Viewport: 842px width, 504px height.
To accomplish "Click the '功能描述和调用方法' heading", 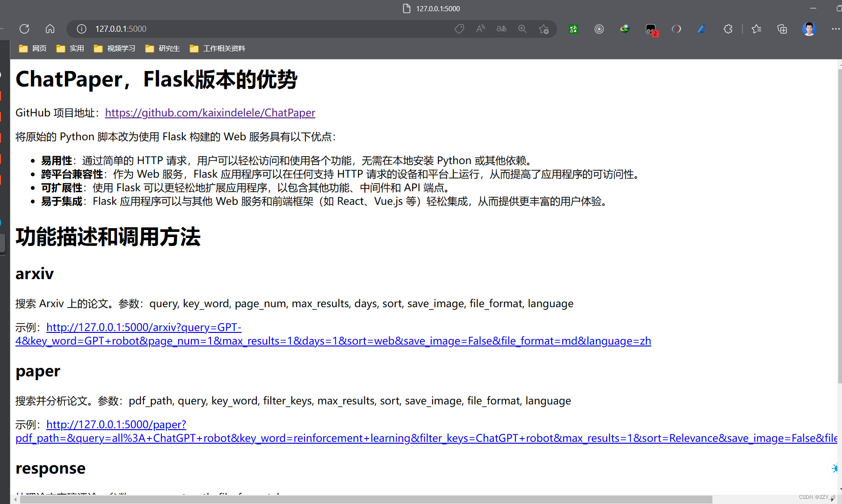I will (108, 237).
